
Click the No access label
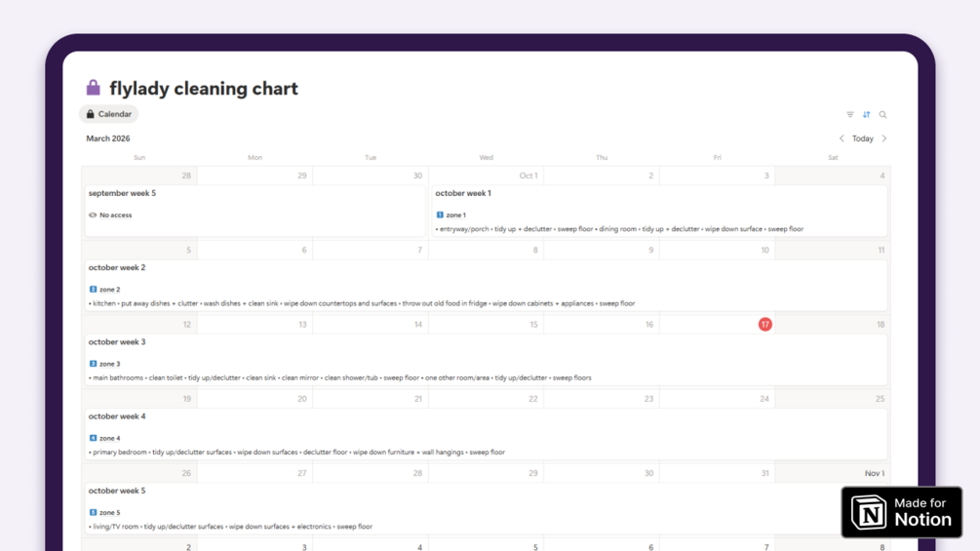point(116,215)
